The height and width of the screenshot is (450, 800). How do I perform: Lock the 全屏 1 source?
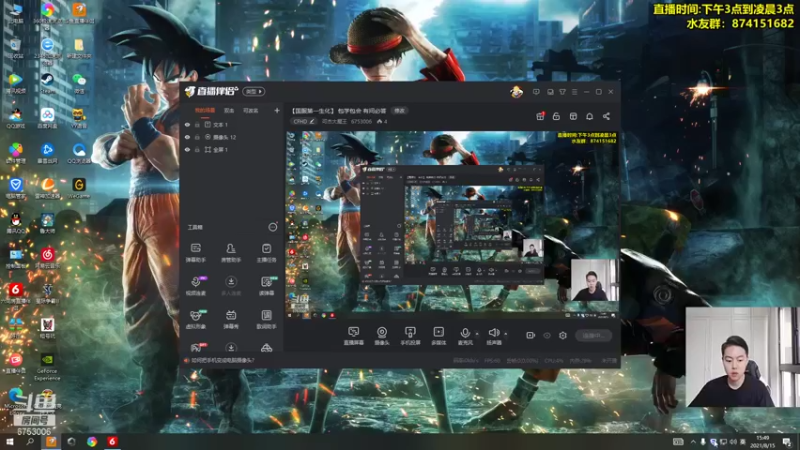pos(197,149)
